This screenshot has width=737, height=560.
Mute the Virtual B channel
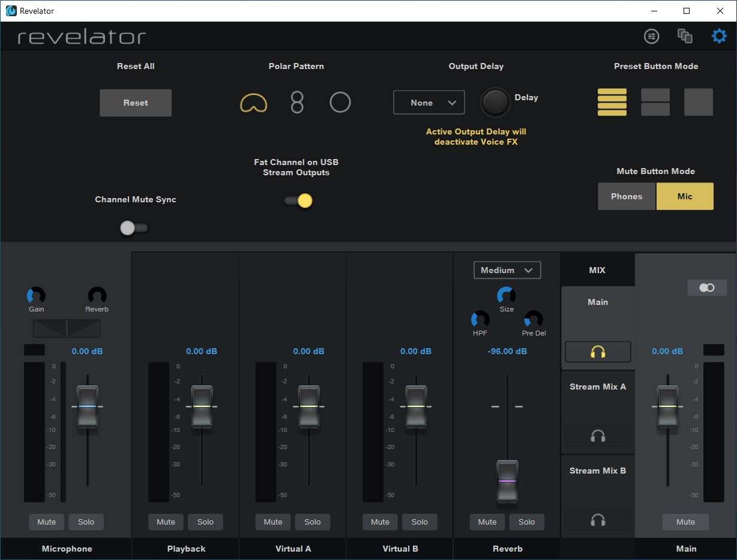click(380, 522)
